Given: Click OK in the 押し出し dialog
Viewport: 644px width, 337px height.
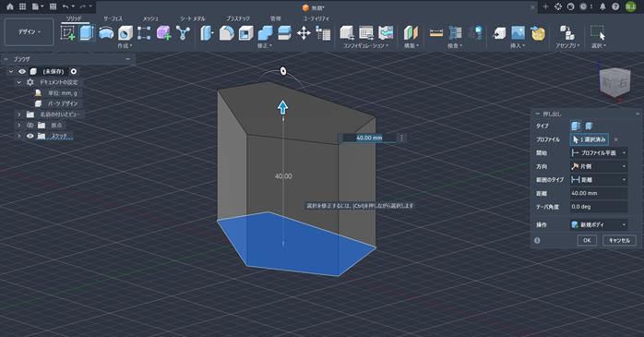Looking at the screenshot, I should [587, 240].
